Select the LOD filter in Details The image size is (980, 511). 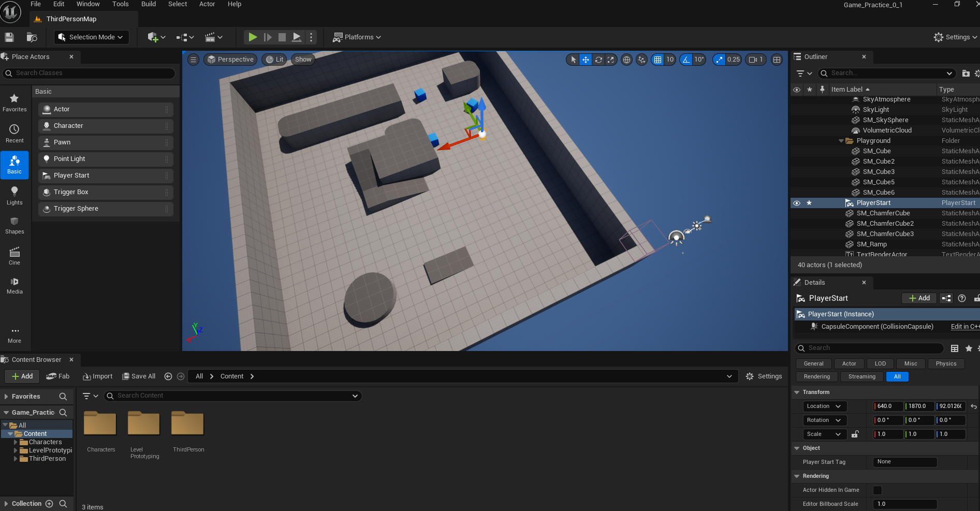coord(880,364)
